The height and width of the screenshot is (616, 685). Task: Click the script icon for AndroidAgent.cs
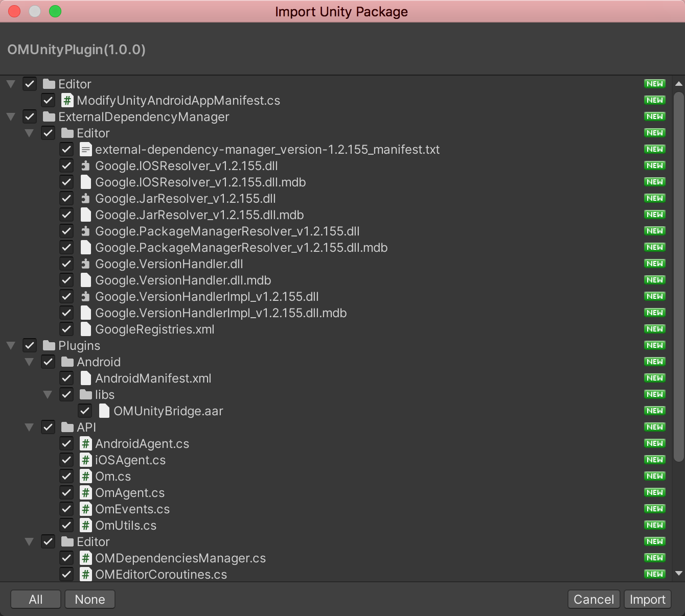(x=86, y=444)
